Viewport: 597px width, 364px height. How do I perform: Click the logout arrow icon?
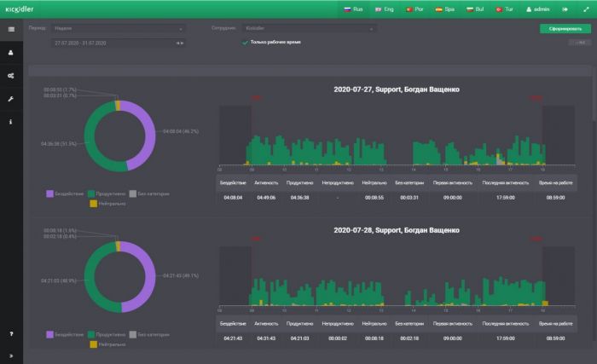coord(565,9)
